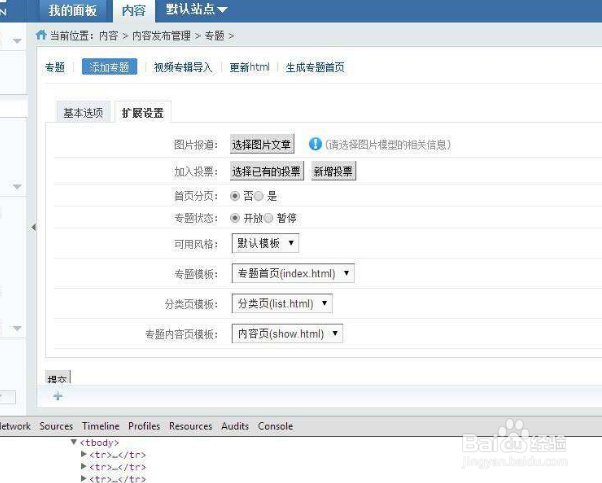Open the DevTools Audits tab
This screenshot has width=602, height=483.
[x=235, y=426]
